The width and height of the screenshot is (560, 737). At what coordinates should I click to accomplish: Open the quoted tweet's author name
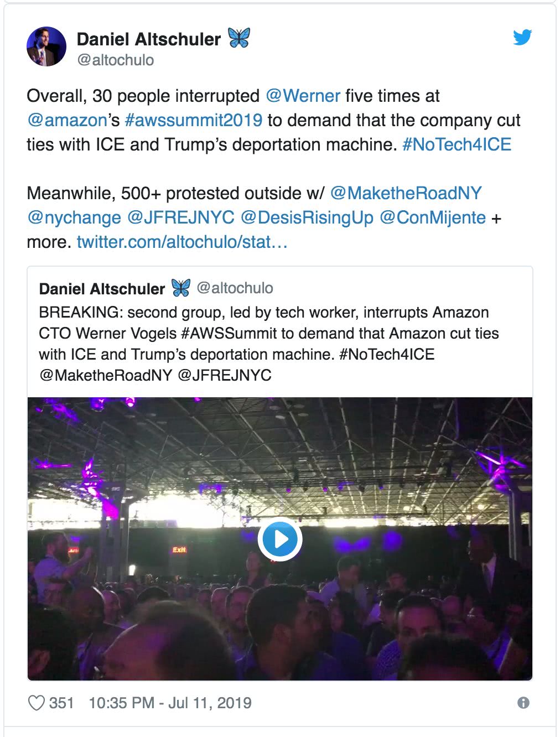pos(102,288)
